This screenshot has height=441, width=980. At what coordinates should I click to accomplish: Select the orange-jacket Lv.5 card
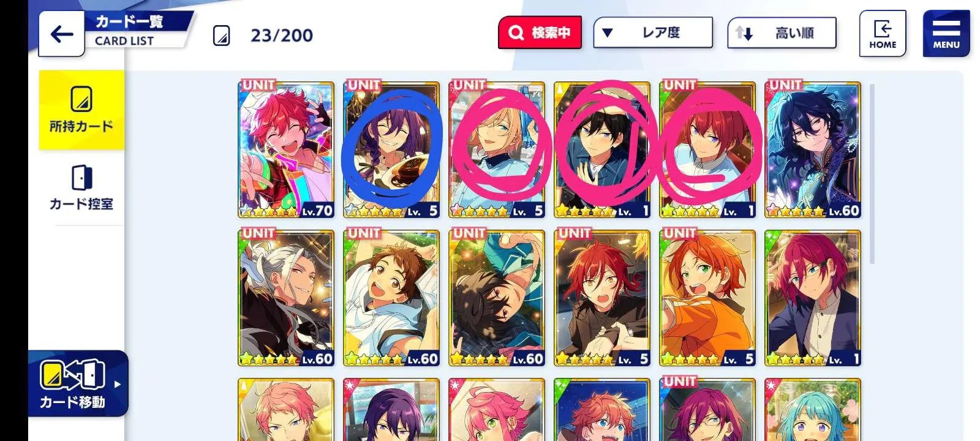coord(707,298)
